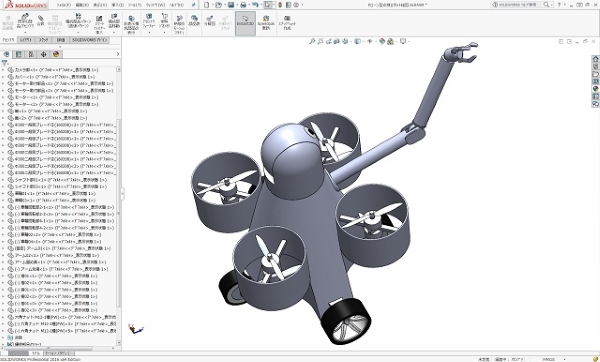Click the SpeedPak update ribbon button
This screenshot has width=600, height=362.
click(x=266, y=24)
